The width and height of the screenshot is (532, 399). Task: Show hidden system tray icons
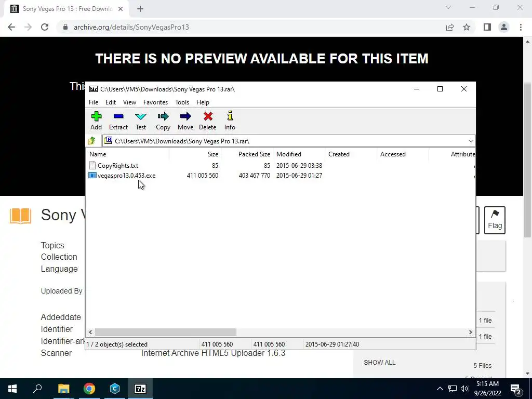tap(440, 389)
